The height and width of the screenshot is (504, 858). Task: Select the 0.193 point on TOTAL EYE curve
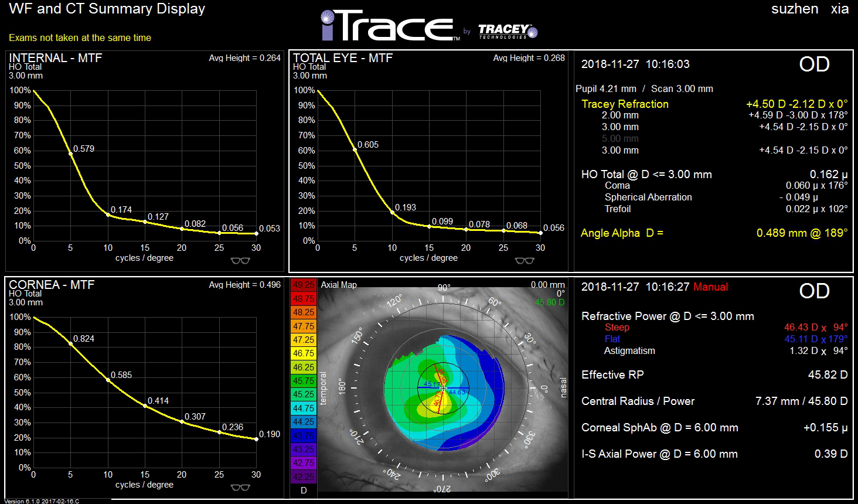pyautogui.click(x=392, y=212)
